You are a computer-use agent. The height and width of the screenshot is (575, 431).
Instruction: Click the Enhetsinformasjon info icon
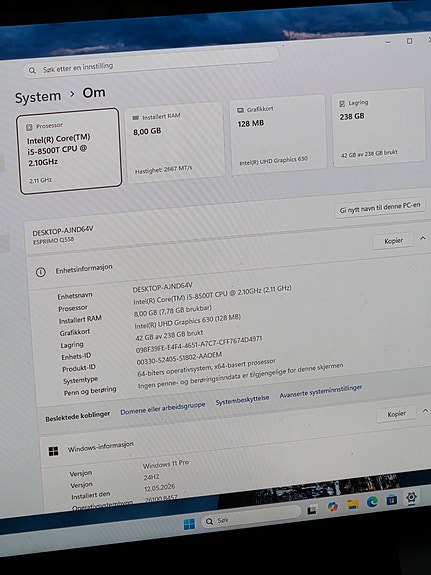[40, 272]
